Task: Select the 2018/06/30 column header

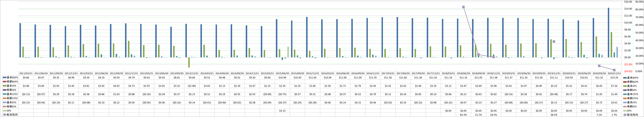Action: click(463, 73)
